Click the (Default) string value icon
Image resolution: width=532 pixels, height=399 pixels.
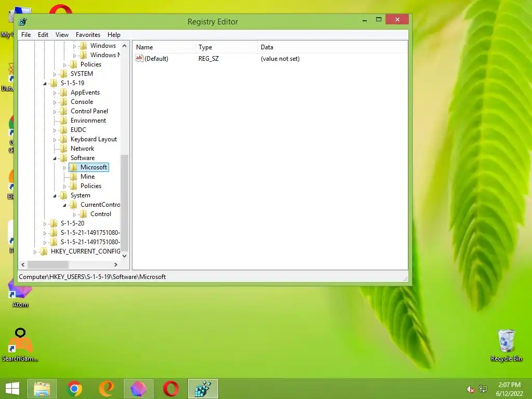tap(139, 58)
